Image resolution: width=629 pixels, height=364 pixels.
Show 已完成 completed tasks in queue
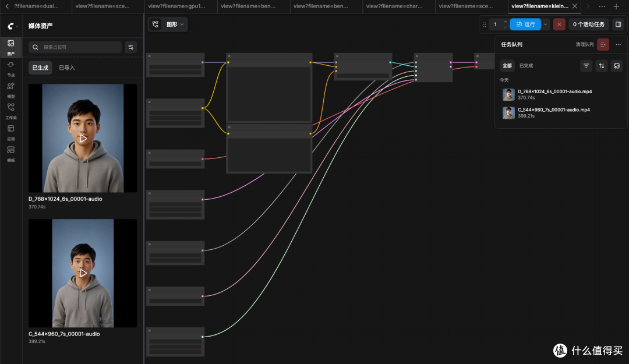526,66
